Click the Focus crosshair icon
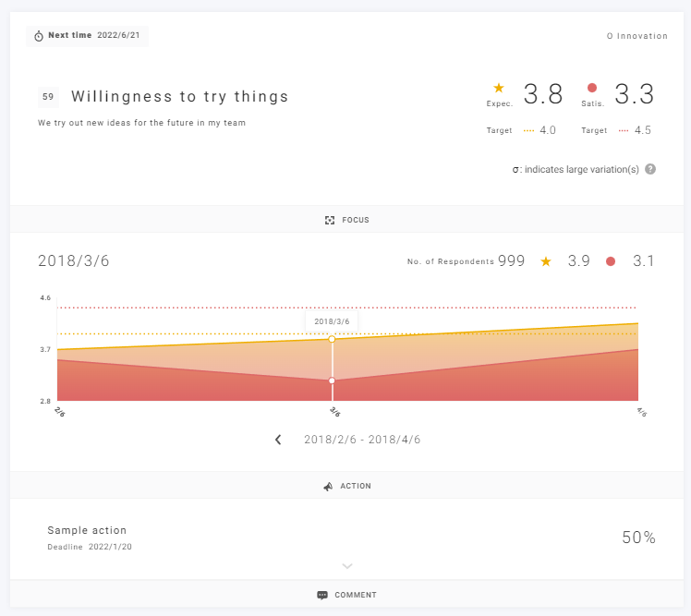Viewport: 691px width, 616px height. 330,220
